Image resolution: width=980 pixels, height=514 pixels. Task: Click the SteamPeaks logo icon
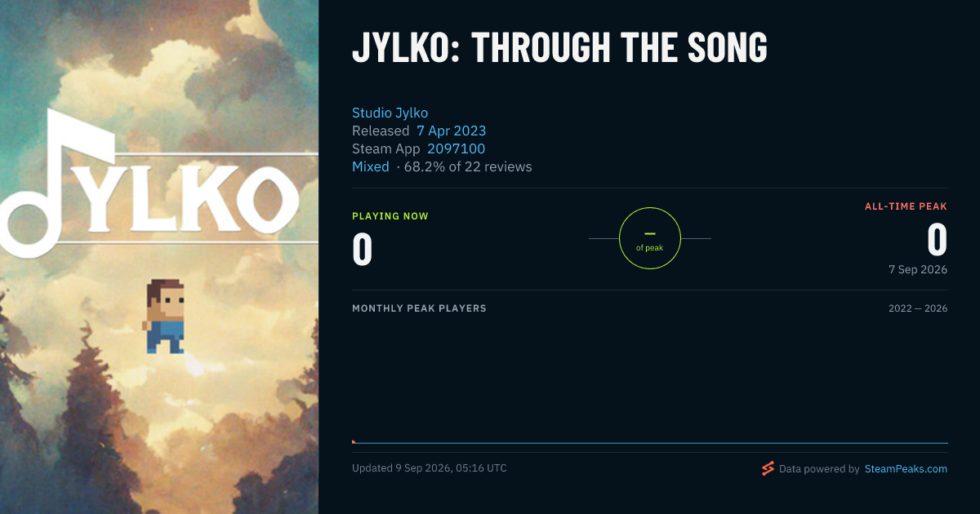(768, 468)
